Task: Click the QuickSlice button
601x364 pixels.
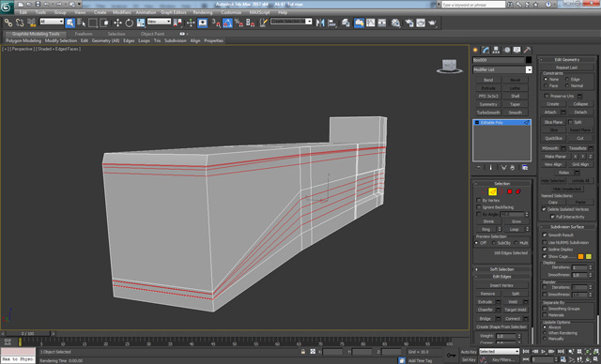Action: [x=553, y=138]
